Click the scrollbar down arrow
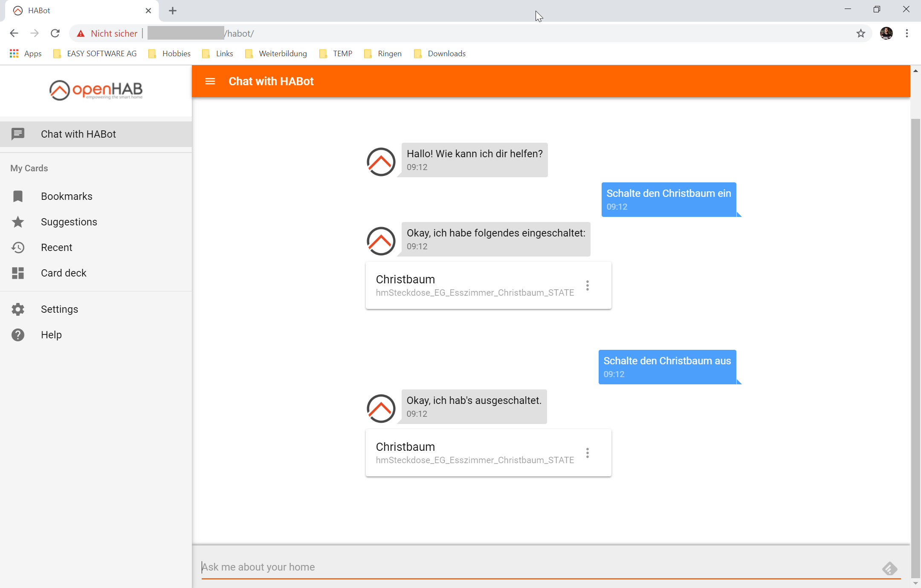Screen dimensions: 921x588 tap(915, 583)
